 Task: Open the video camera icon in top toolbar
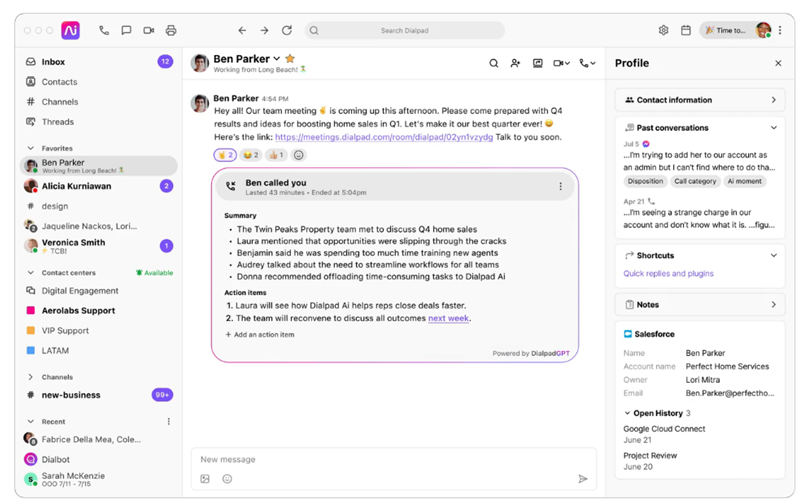[x=148, y=30]
